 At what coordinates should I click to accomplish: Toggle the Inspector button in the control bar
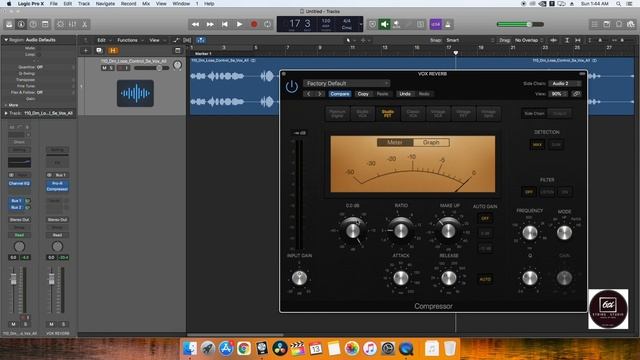point(21,24)
